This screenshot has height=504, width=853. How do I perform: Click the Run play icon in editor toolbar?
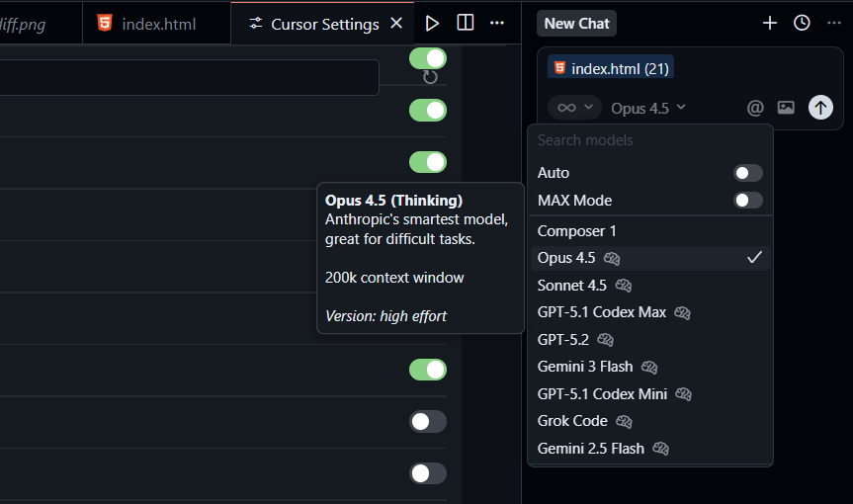432,24
